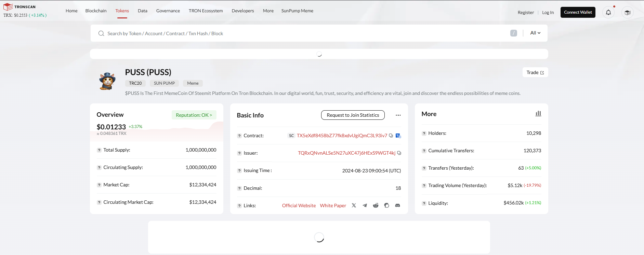Open the X (Twitter) link icon
The height and width of the screenshot is (255, 644).
tap(354, 206)
